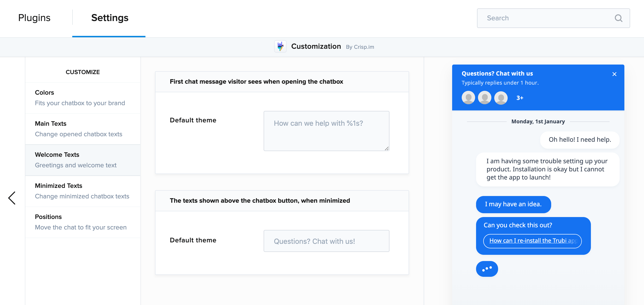Click the first 'Default theme' label
This screenshot has height=305, width=644.
(193, 120)
